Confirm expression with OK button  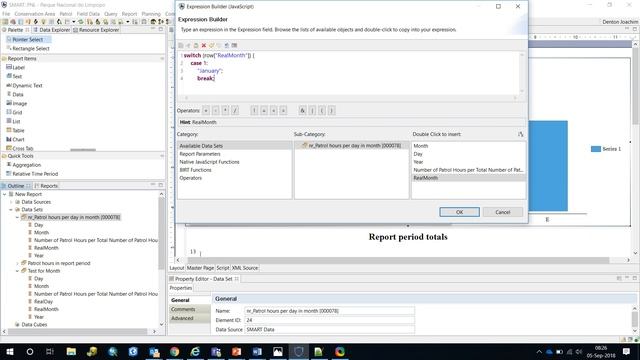[x=460, y=212]
